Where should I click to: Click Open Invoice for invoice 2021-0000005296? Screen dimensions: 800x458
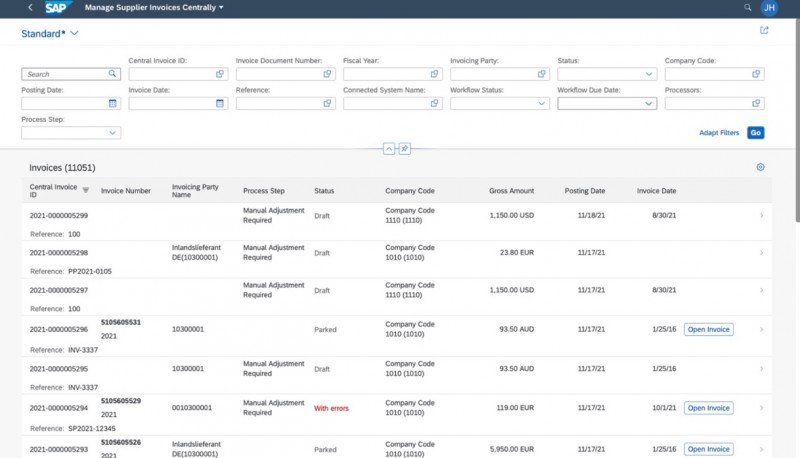click(x=708, y=329)
